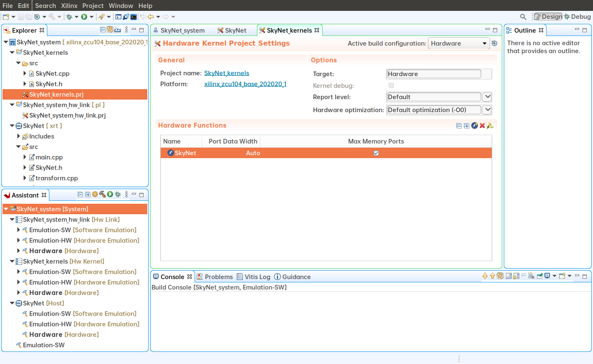Click the New project wizard toolbar icon
Viewport: 593px width, 364px height.
[6, 17]
